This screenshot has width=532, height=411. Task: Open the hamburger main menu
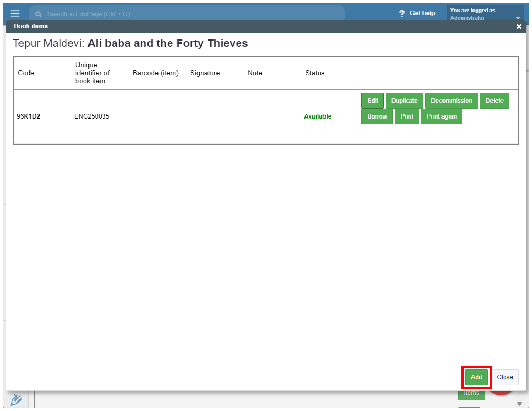[x=15, y=13]
